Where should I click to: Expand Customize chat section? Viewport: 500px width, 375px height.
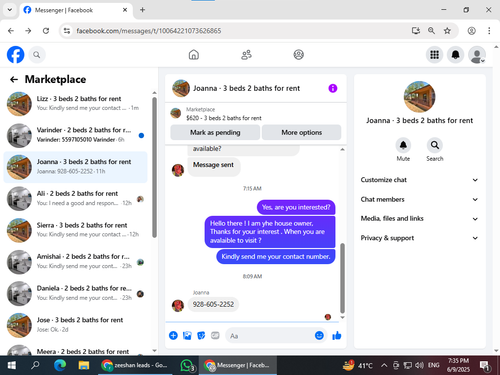419,180
